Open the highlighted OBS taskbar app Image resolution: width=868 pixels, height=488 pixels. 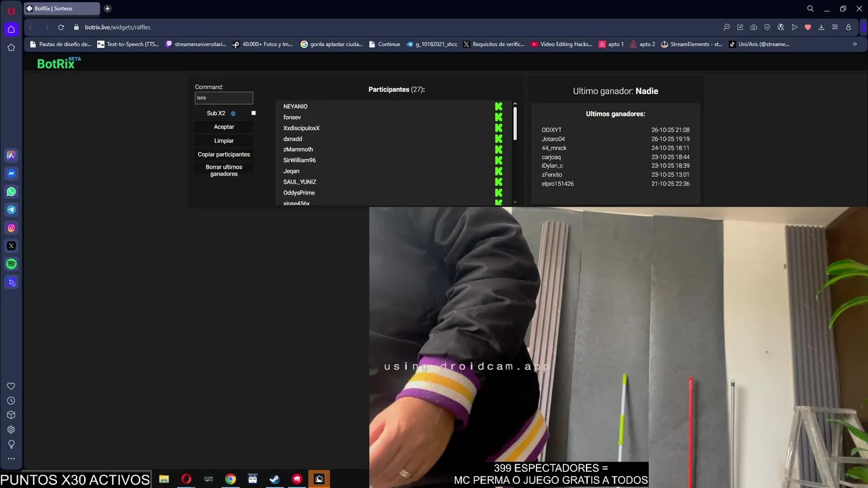[x=319, y=479]
